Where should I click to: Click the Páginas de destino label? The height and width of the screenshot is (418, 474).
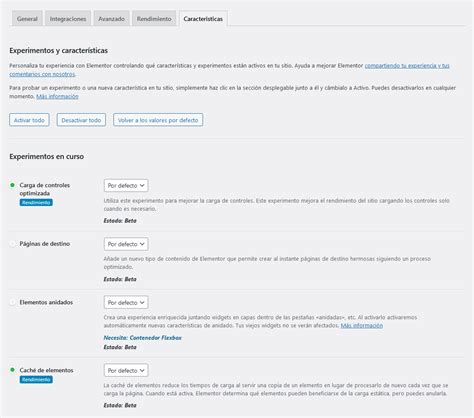pyautogui.click(x=45, y=244)
